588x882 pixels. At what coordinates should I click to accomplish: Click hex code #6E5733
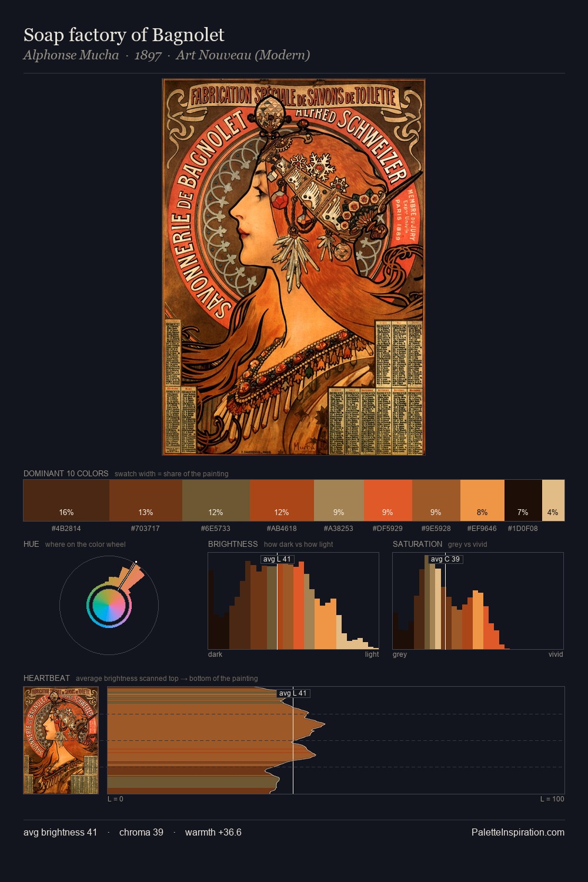click(216, 529)
